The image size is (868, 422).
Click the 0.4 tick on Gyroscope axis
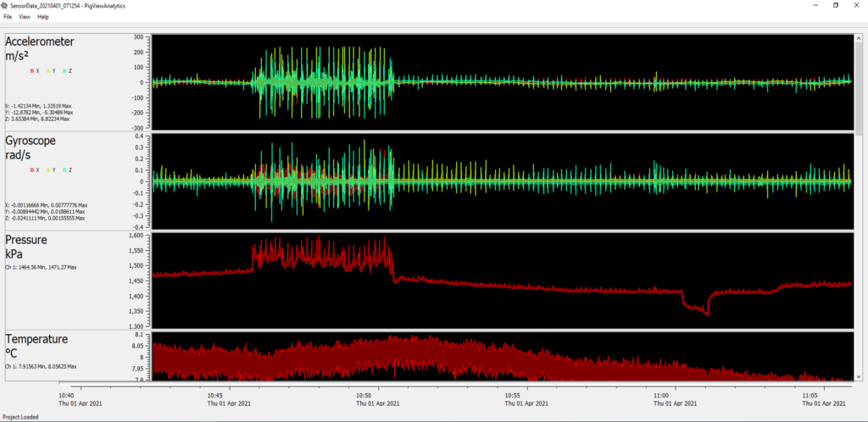point(140,136)
